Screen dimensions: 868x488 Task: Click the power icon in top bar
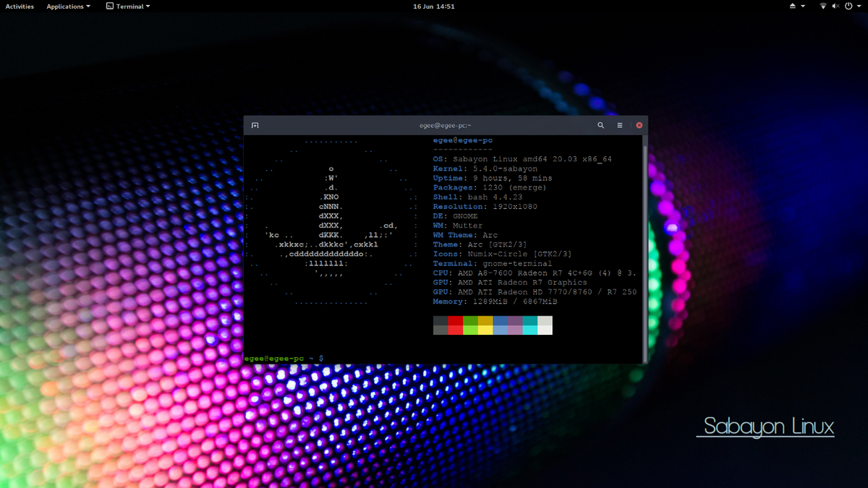[x=848, y=6]
